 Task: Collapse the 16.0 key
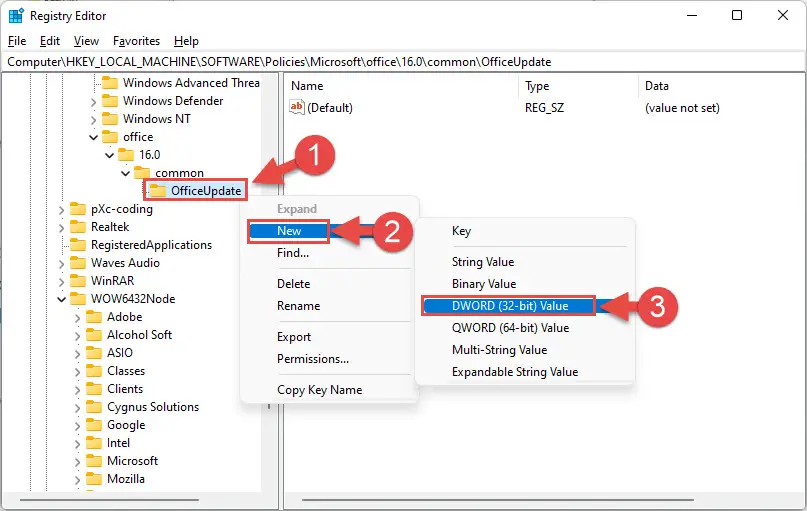coord(109,155)
